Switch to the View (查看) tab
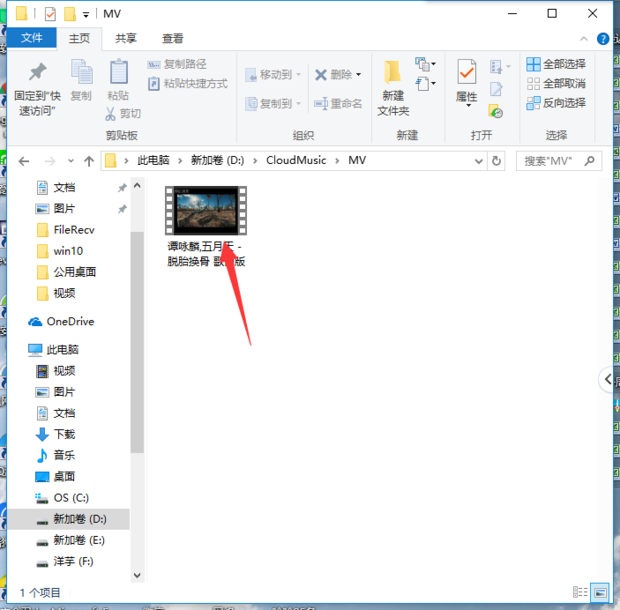 [x=173, y=38]
